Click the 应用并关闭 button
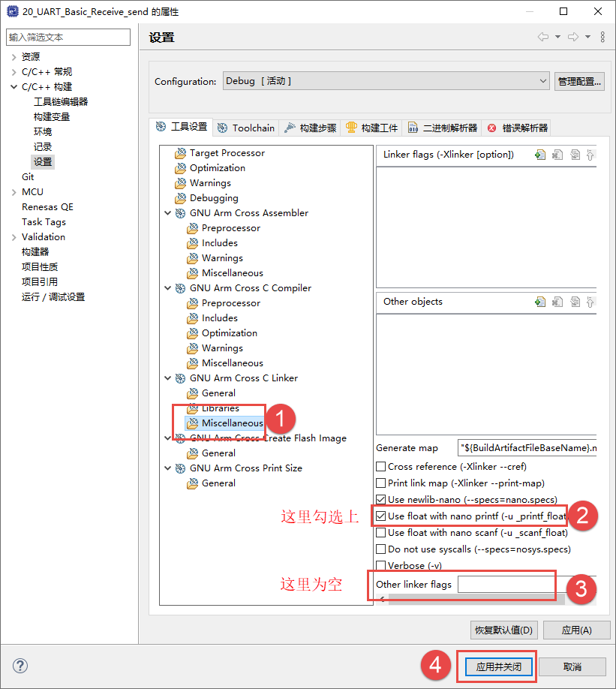Image resolution: width=616 pixels, height=689 pixels. (x=499, y=666)
